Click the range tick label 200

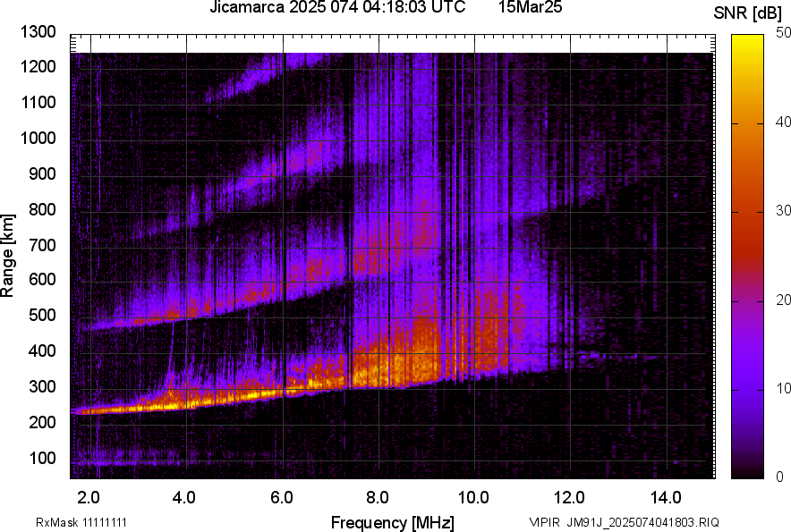point(42,422)
